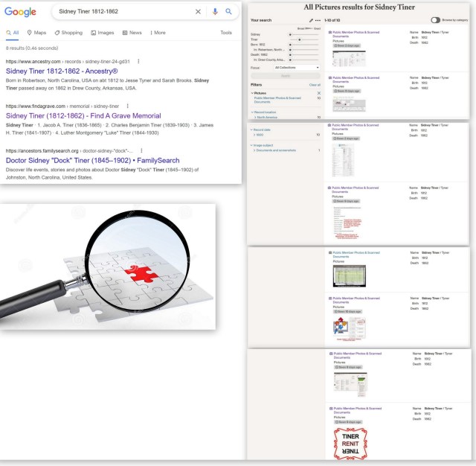Collapse the Record date filter section
The width and height of the screenshot is (476, 466).
pos(252,130)
